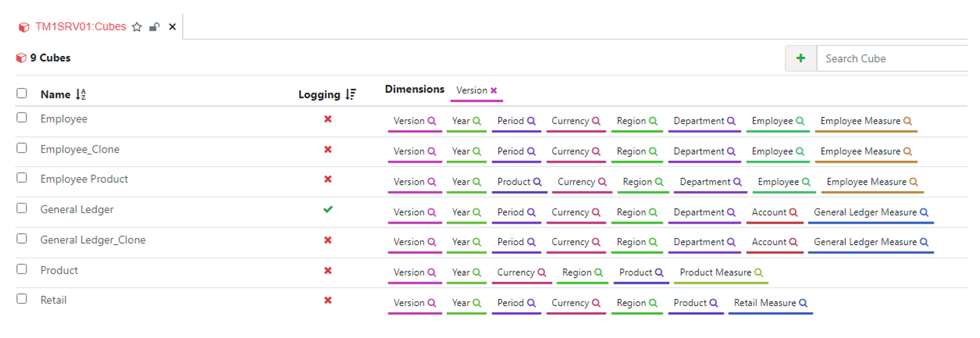Click Currency label in Retail row
The image size is (980, 338).
570,303
